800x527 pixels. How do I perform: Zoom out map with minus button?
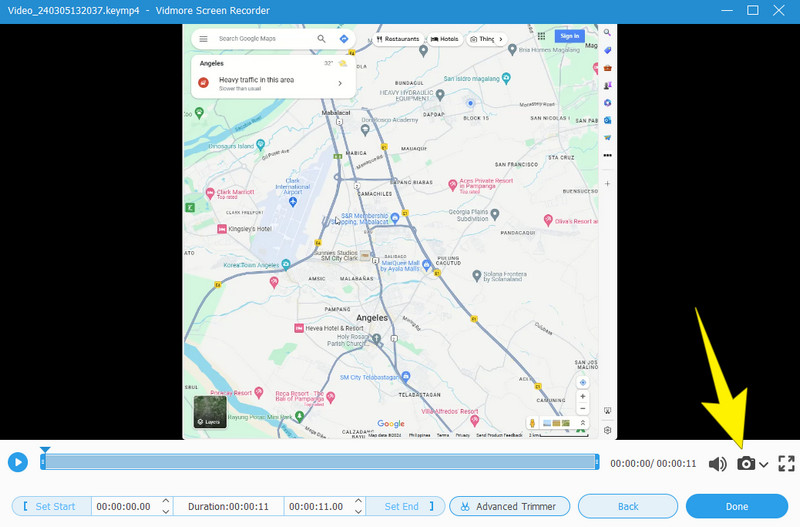coord(583,409)
